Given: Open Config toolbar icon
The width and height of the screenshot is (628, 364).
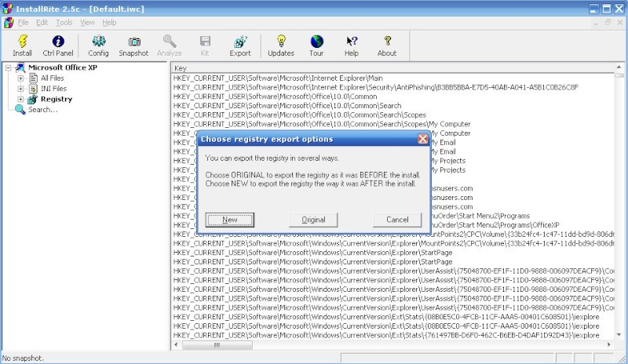Looking at the screenshot, I should coord(99,42).
